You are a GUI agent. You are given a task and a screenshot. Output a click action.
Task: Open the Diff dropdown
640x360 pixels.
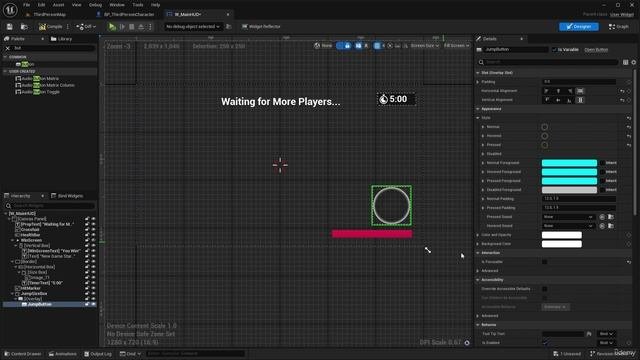pyautogui.click(x=86, y=27)
